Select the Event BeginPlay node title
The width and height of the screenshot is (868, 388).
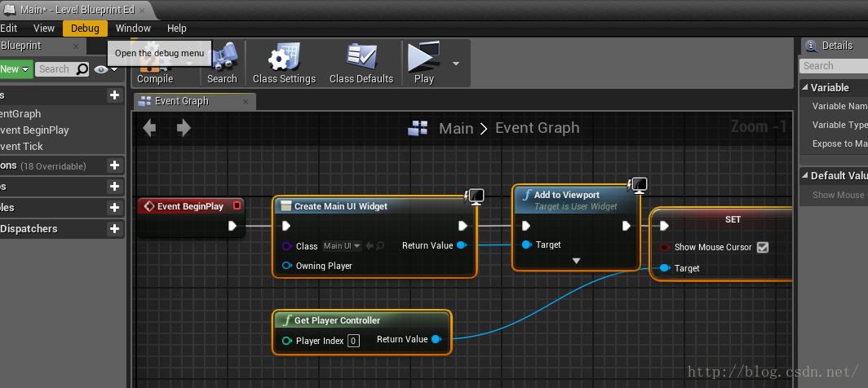[x=190, y=206]
